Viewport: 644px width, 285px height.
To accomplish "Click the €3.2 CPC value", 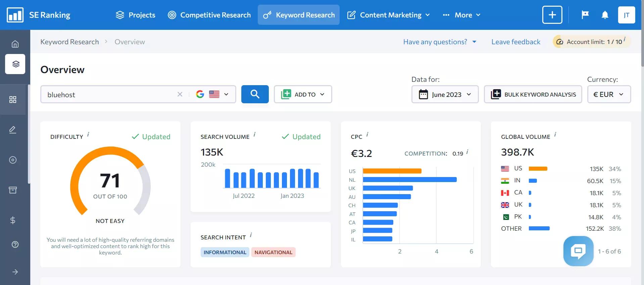I will (x=361, y=154).
